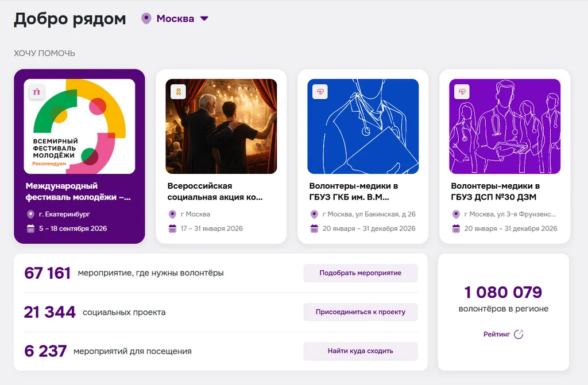Viewport: 588px width, 385px height.
Task: Open the city selector labeled Москва
Action: (175, 19)
